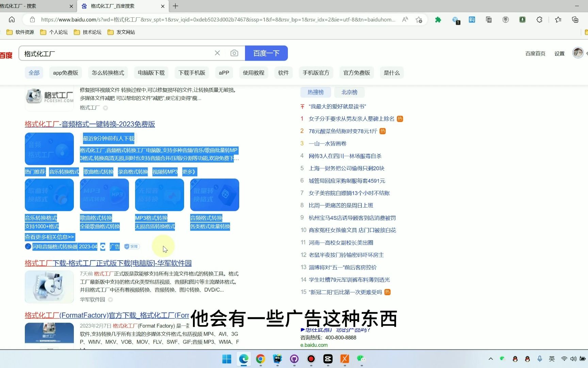Expand the dropdown arrow after 闪电音频格式转换器 2023-04
This screenshot has height=368, width=588.
[x=103, y=247]
